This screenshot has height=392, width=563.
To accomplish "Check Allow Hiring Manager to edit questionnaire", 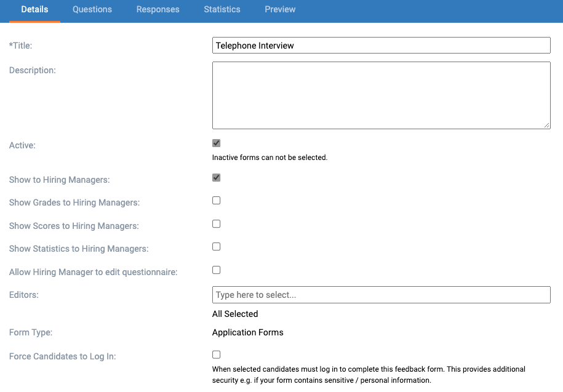I will pyautogui.click(x=216, y=270).
